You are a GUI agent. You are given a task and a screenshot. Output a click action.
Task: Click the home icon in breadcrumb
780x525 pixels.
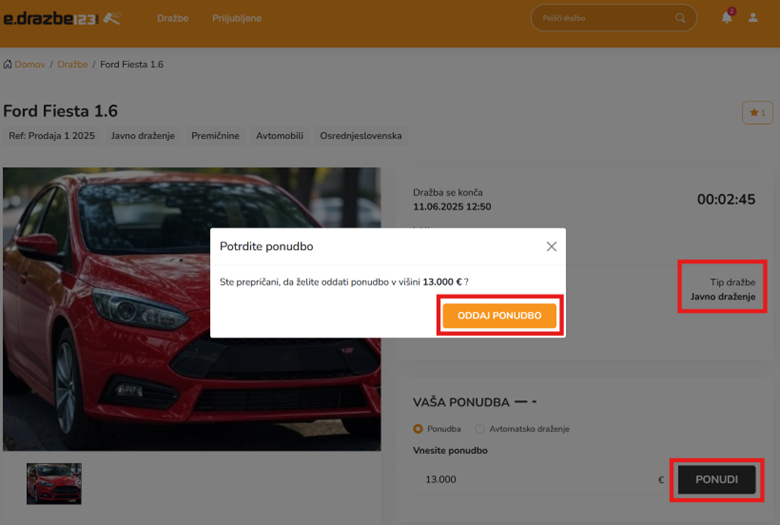pos(8,64)
